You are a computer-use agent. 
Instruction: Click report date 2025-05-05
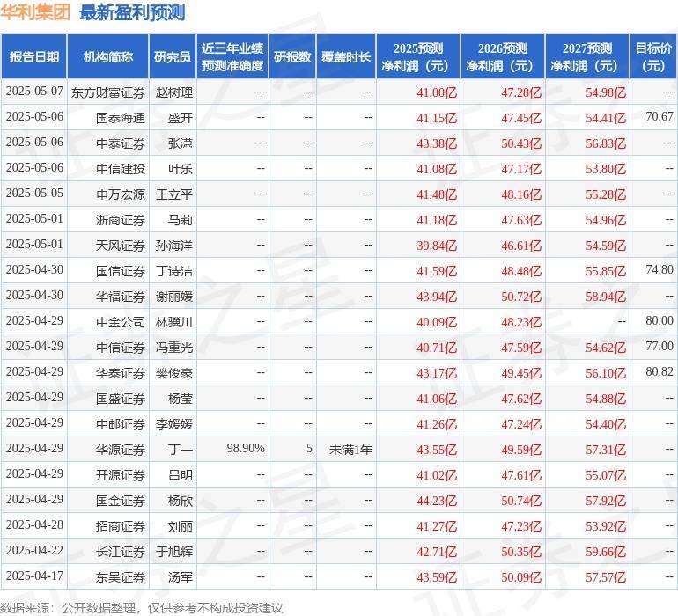coord(34,193)
